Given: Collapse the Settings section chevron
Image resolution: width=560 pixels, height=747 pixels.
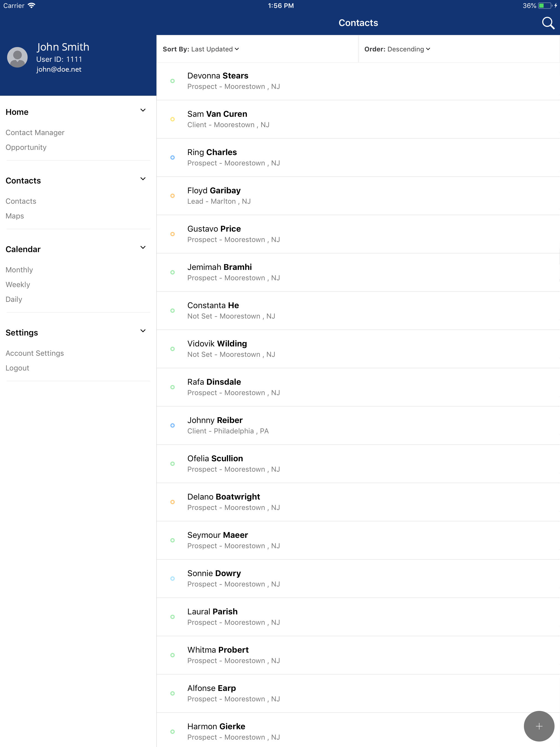Looking at the screenshot, I should point(143,331).
